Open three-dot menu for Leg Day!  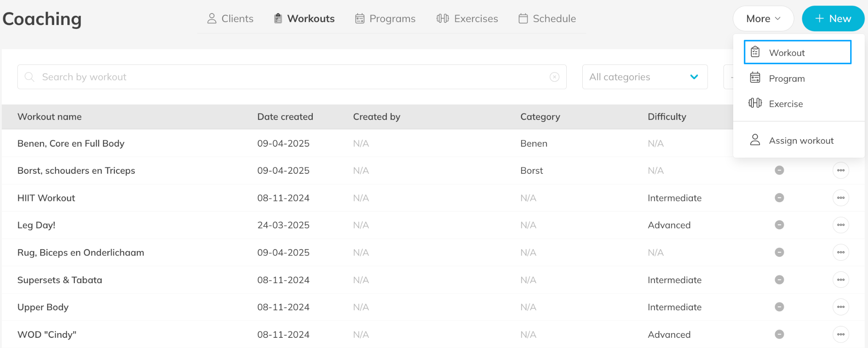point(840,225)
